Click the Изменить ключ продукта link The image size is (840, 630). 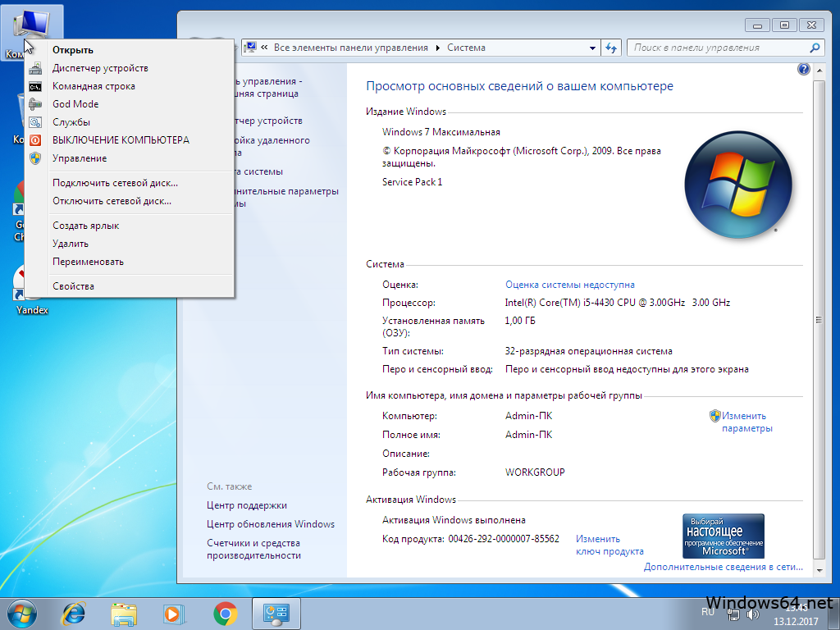[609, 546]
